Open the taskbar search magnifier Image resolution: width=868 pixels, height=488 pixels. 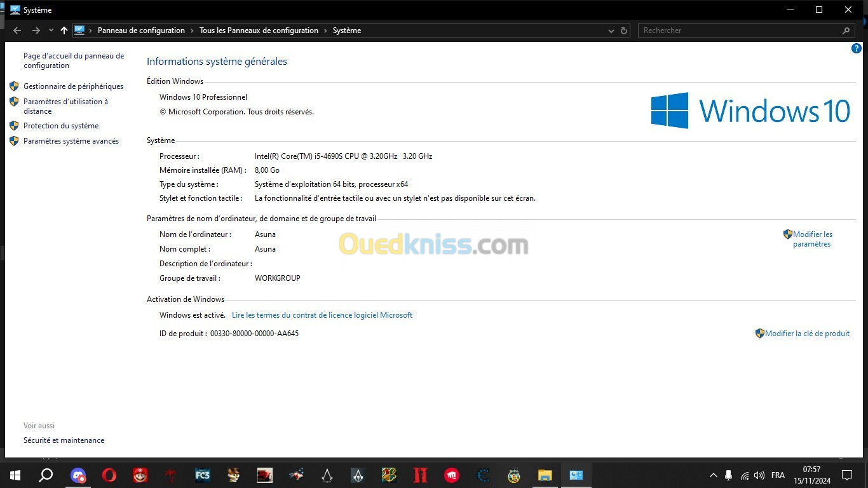click(46, 475)
